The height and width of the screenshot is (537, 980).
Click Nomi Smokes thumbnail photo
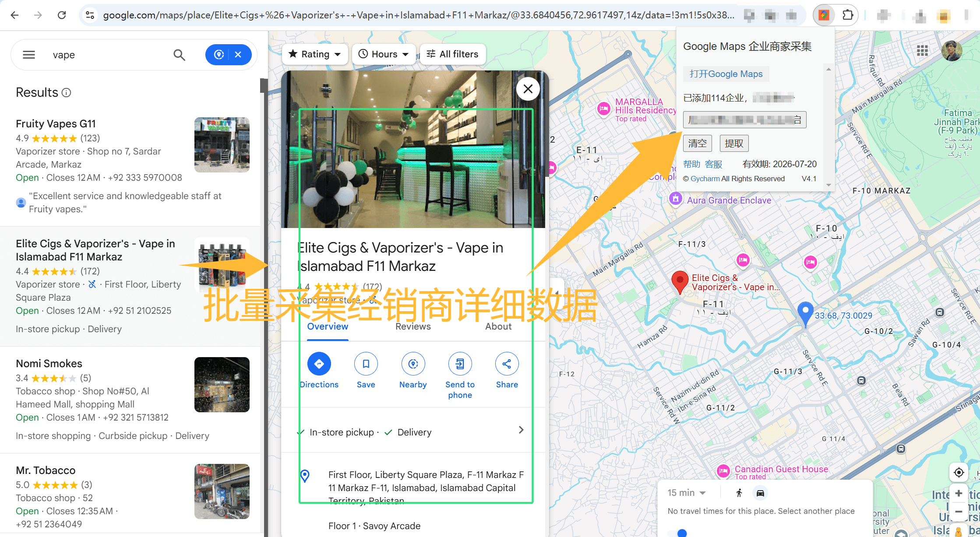222,385
